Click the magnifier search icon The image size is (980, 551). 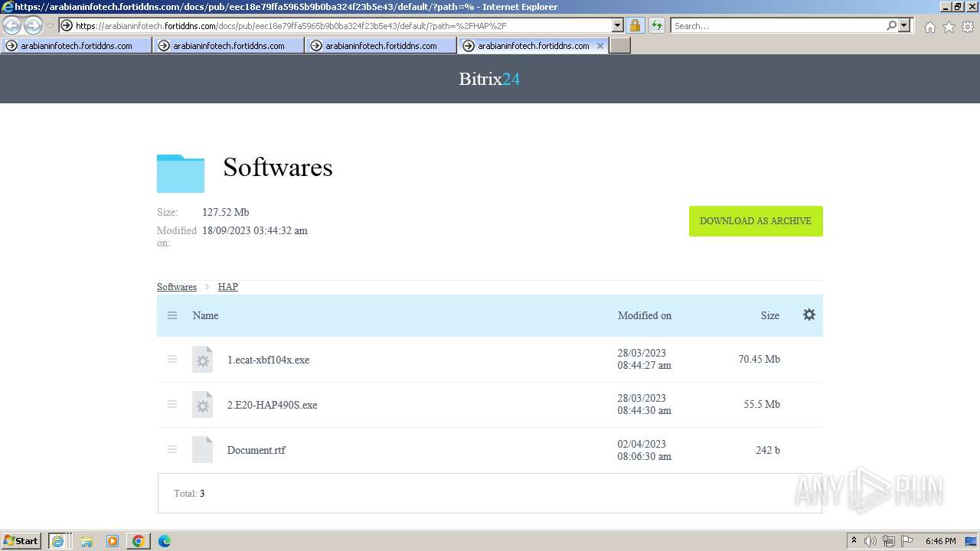click(891, 26)
